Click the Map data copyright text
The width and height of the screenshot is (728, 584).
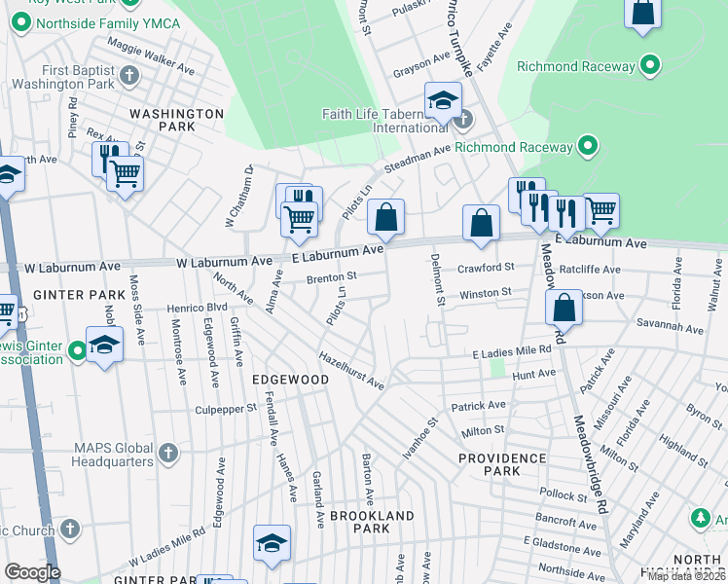687,576
